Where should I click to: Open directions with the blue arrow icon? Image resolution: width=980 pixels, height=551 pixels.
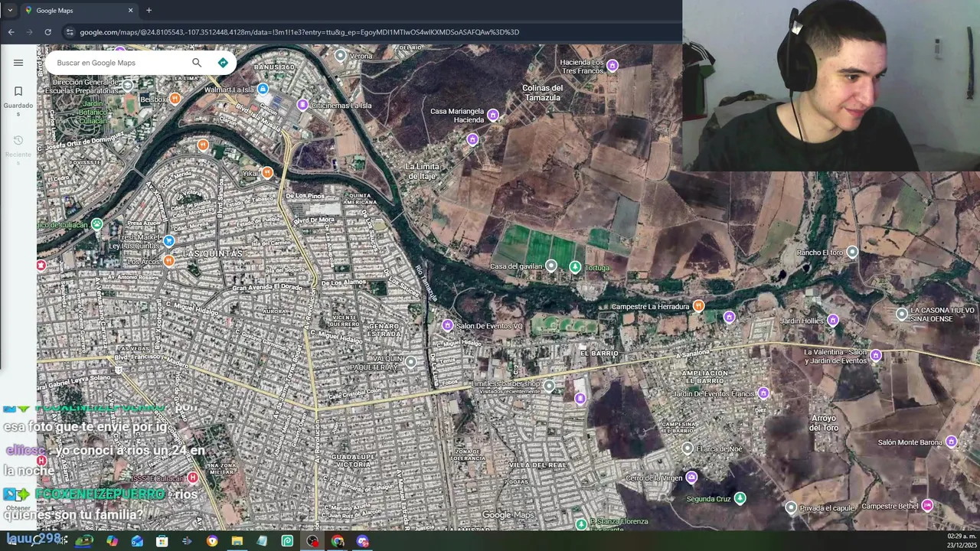point(223,63)
